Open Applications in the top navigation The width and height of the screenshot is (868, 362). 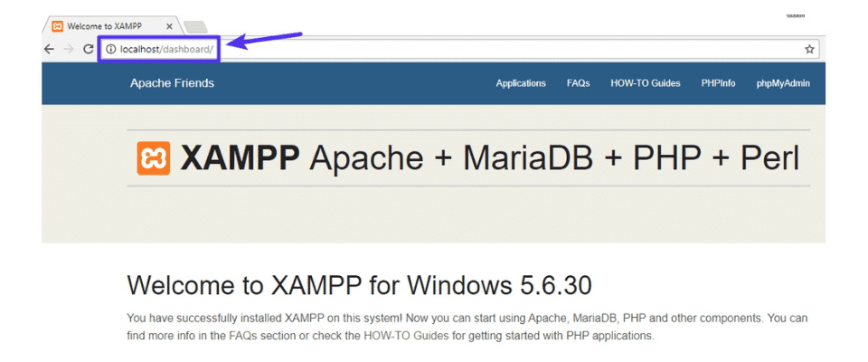[x=521, y=83]
